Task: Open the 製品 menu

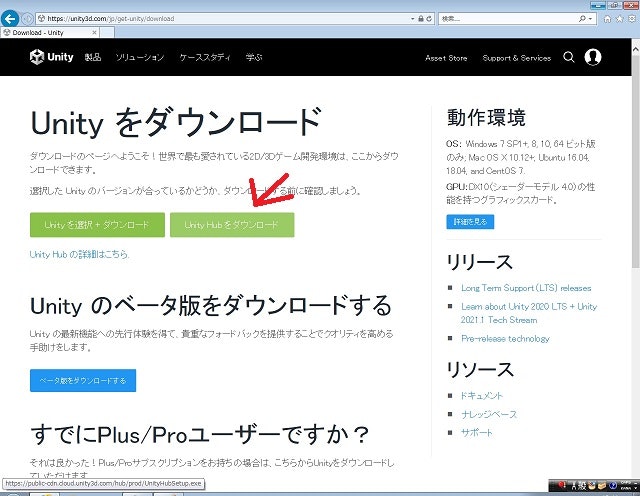Action: (93, 57)
